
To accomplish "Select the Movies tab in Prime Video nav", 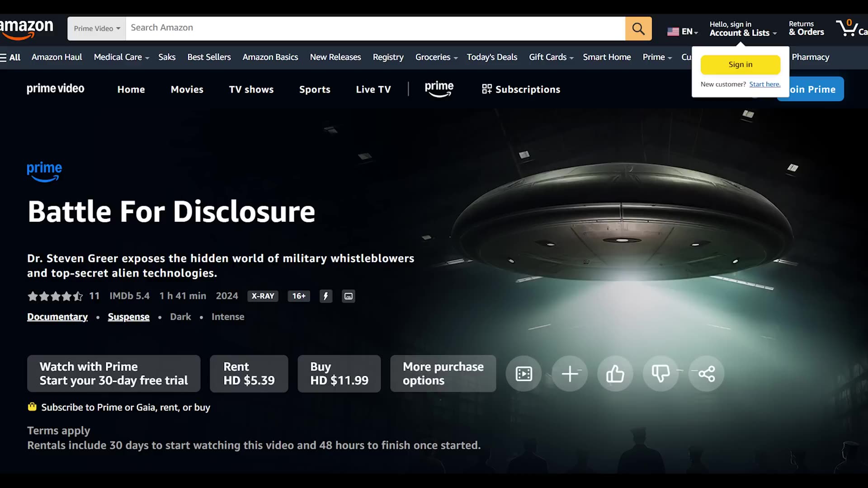I will (187, 89).
